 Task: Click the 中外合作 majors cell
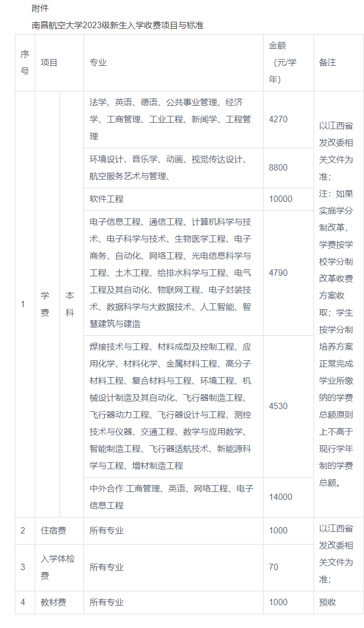173,497
